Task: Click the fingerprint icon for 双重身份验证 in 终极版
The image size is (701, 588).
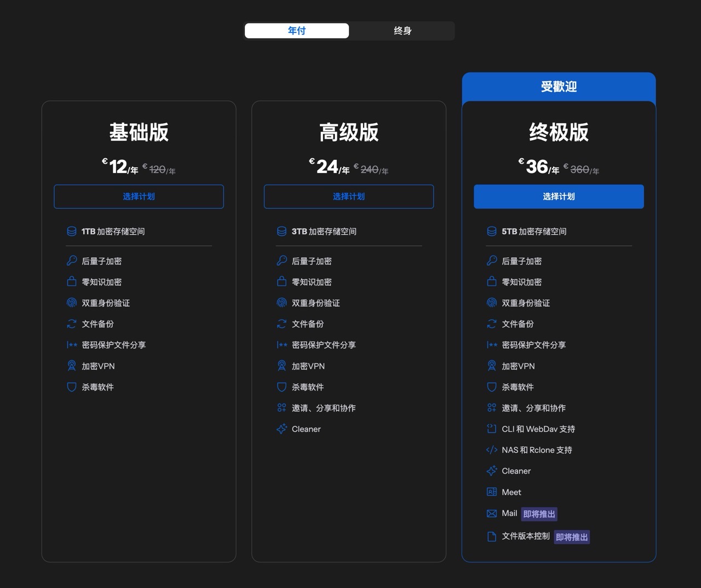Action: pyautogui.click(x=491, y=303)
